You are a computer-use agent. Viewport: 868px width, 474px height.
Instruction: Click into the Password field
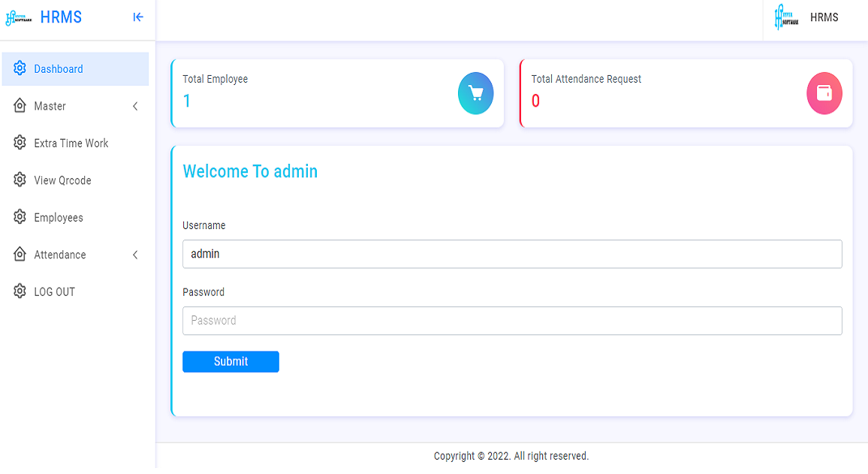pos(512,321)
